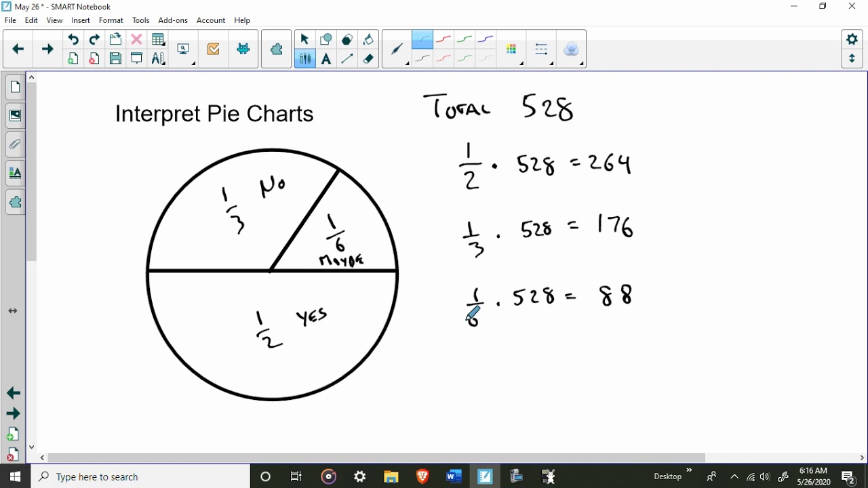Open the Help menu
This screenshot has width=868, height=488.
242,20
